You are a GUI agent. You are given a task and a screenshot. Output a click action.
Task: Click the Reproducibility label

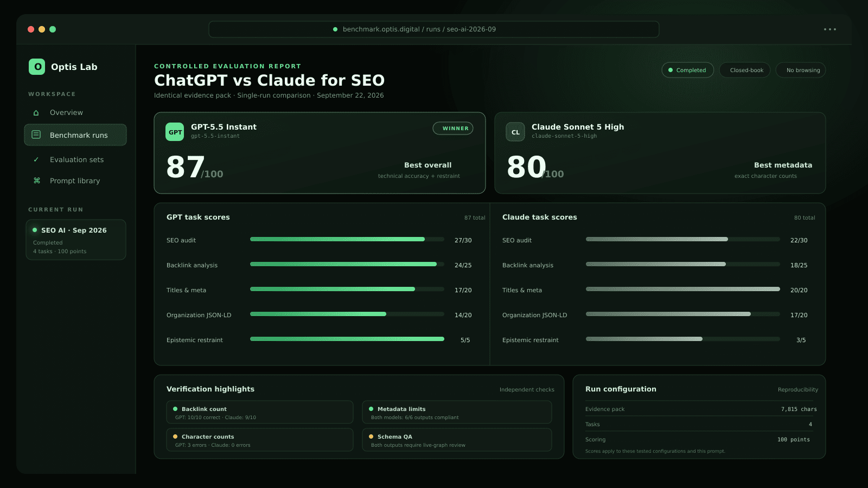(798, 390)
